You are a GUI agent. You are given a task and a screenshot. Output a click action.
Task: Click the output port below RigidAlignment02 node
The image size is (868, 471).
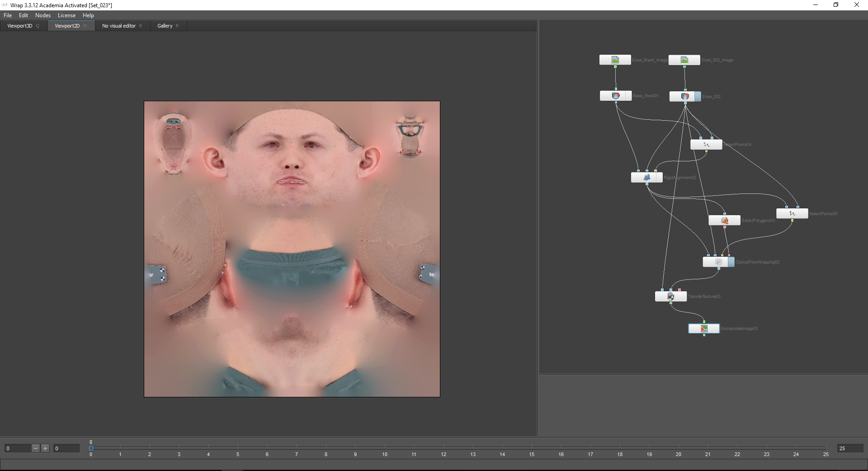tap(647, 184)
